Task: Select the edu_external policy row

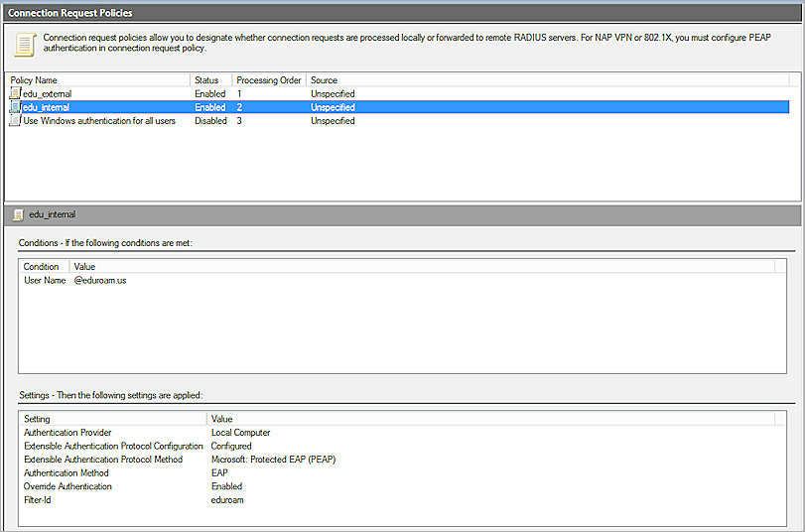Action: [47, 94]
